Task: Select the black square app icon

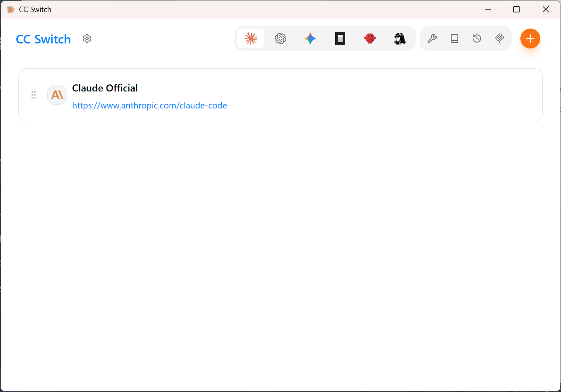Action: point(340,38)
